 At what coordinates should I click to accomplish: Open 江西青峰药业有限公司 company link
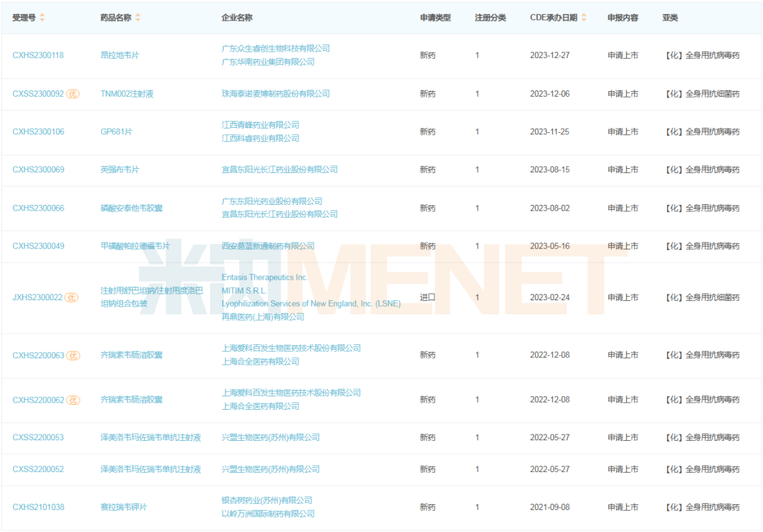(x=260, y=125)
